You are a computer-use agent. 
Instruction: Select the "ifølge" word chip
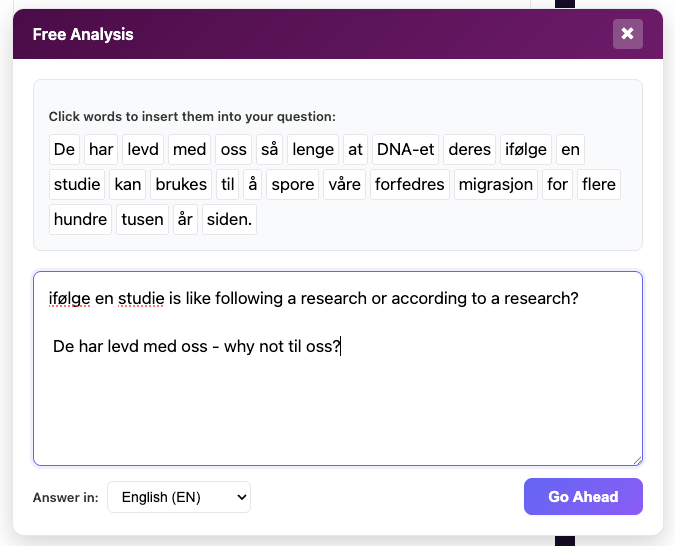524,150
